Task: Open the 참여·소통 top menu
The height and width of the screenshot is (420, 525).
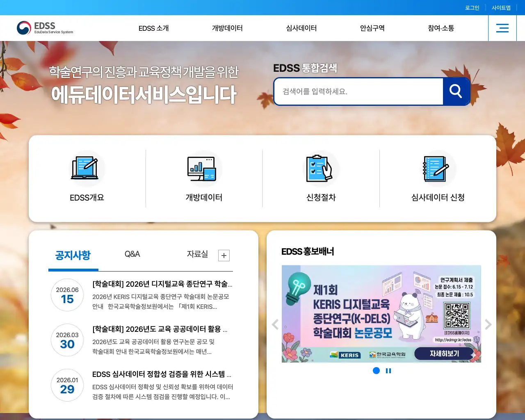Action: click(x=441, y=28)
